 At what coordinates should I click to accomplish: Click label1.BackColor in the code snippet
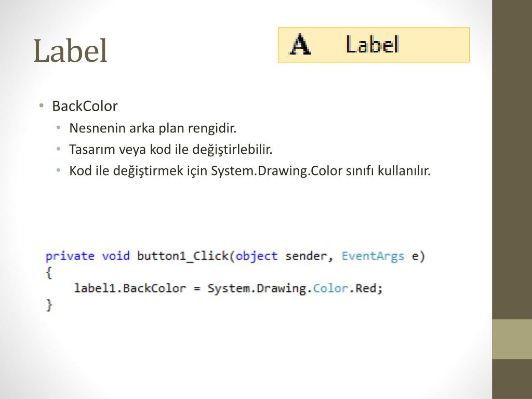point(130,288)
